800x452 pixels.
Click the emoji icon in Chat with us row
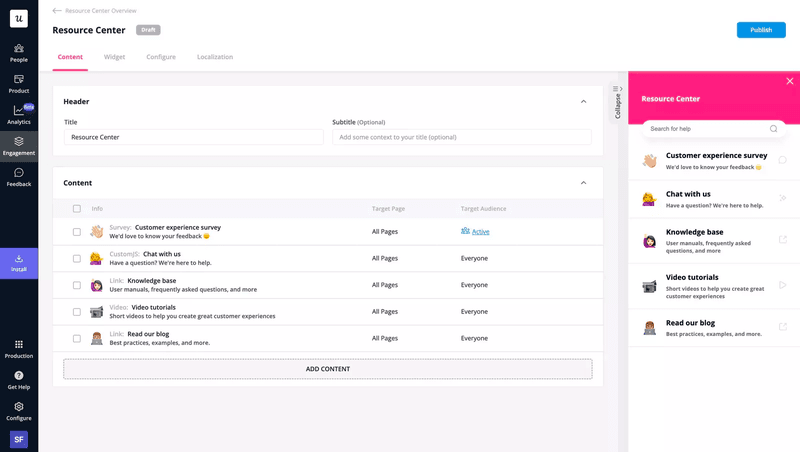(96, 258)
